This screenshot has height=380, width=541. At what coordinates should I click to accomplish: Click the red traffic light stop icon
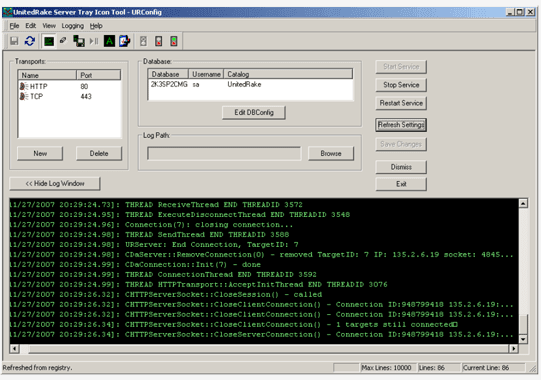158,41
